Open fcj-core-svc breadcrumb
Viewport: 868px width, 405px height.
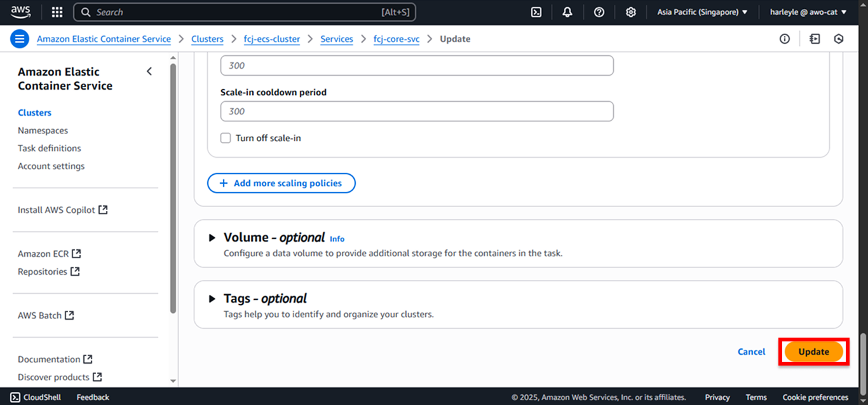[x=397, y=39]
